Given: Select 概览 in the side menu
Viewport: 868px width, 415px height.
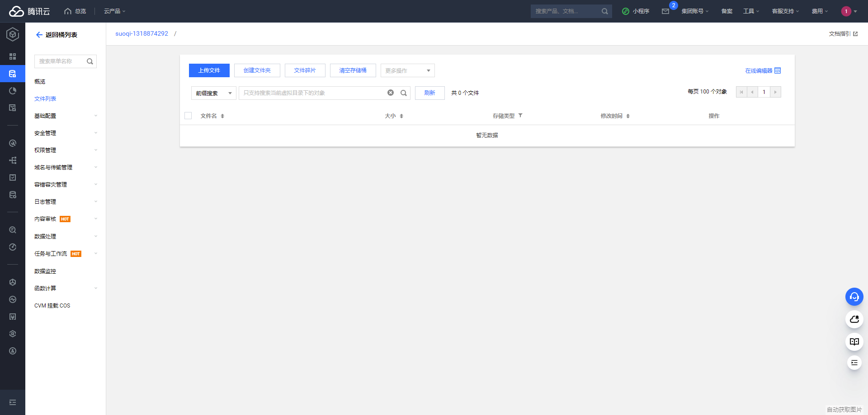Looking at the screenshot, I should coord(40,82).
